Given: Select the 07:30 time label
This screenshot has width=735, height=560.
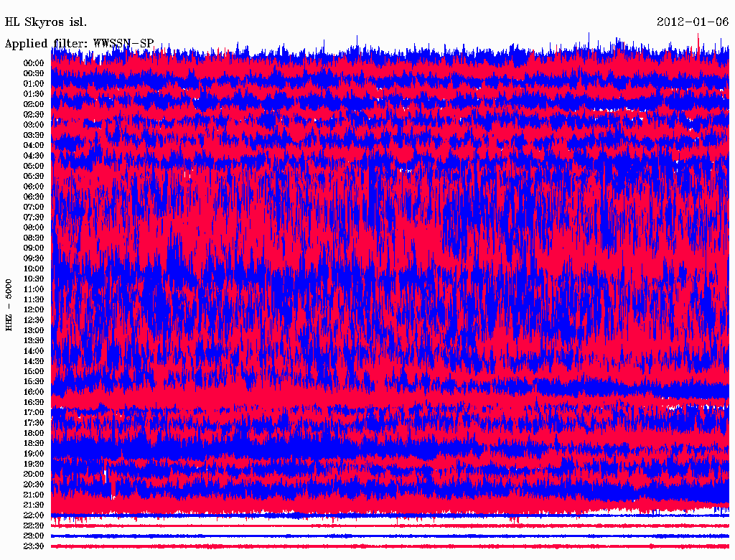Looking at the screenshot, I should [x=34, y=217].
